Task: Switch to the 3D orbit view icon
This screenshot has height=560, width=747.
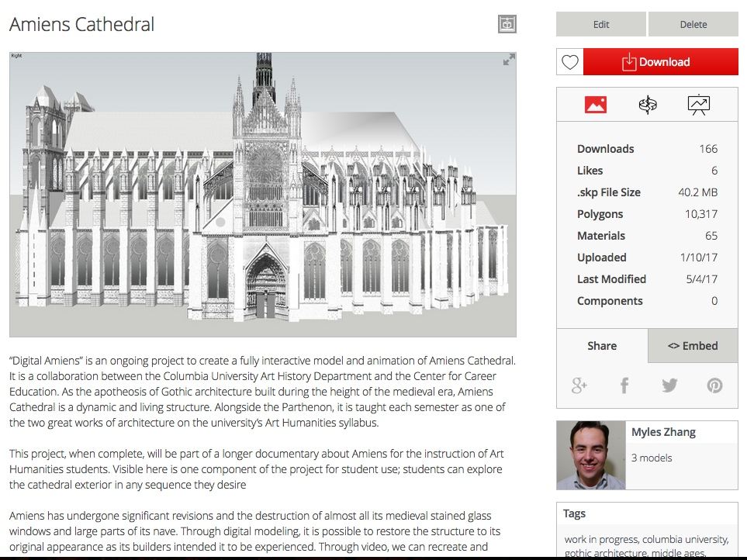Action: (647, 105)
